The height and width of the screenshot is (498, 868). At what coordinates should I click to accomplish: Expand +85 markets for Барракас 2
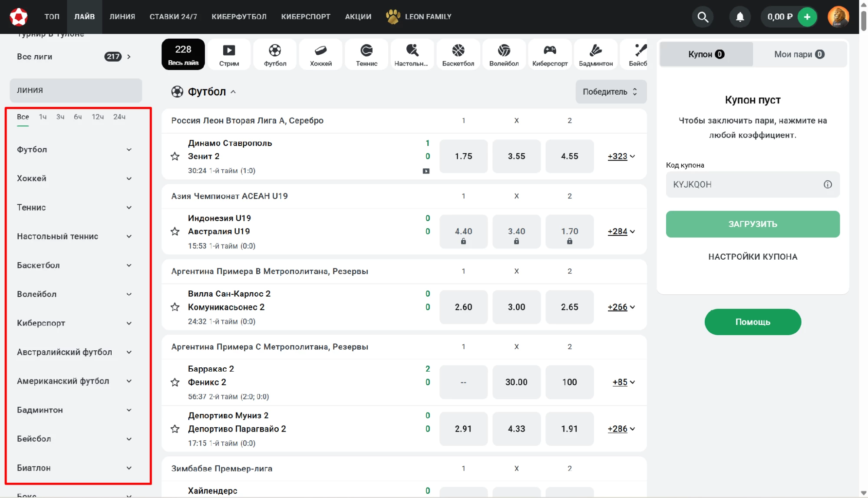(x=624, y=382)
